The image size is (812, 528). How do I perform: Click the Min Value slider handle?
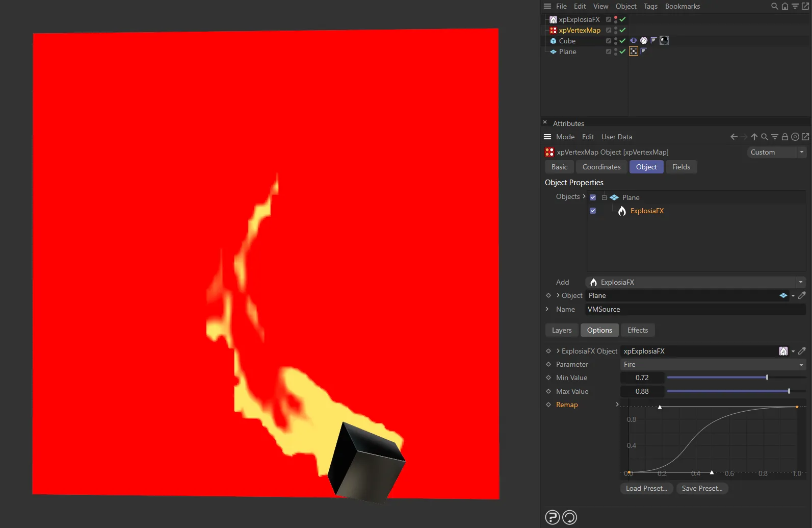(x=767, y=378)
